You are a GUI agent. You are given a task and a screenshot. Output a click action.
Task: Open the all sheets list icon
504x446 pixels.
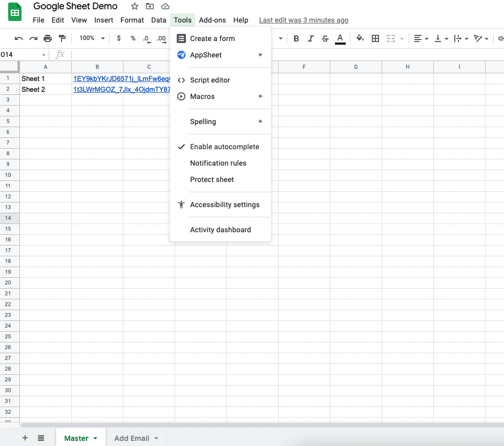[41, 438]
